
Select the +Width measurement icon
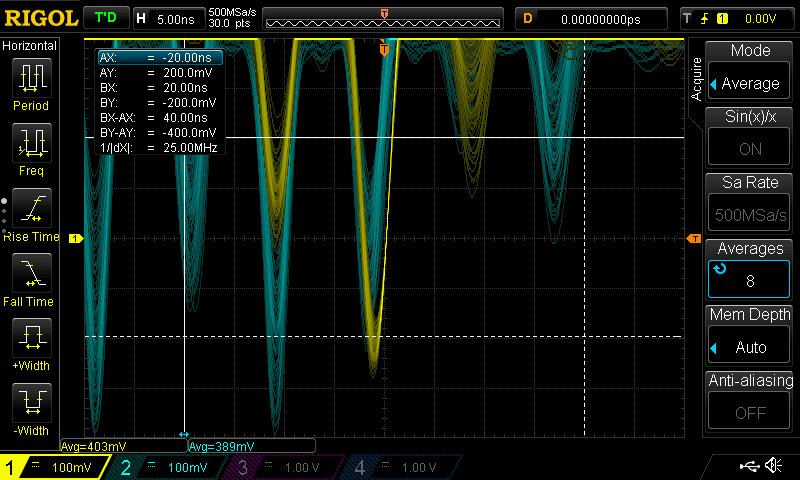(32, 337)
